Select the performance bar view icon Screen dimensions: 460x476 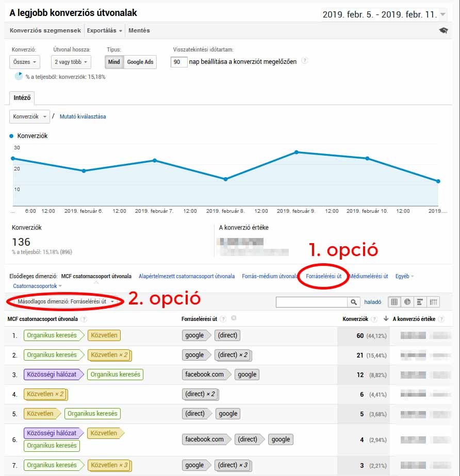coord(420,302)
